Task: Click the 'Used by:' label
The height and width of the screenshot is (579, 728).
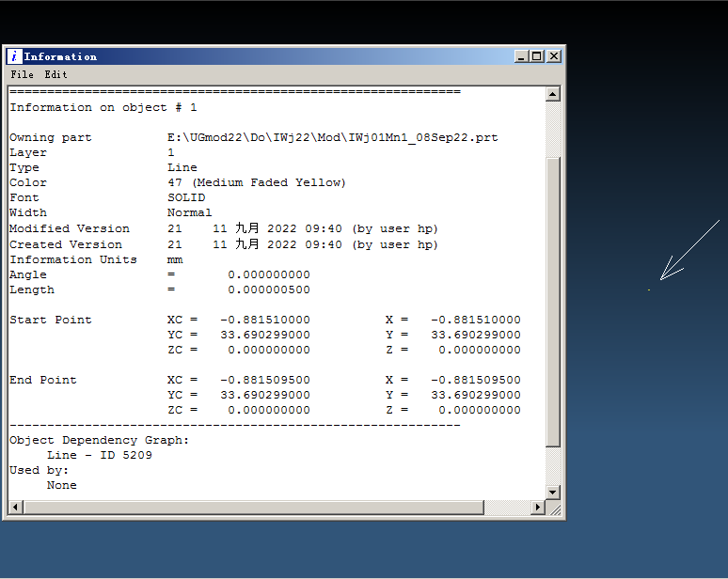Action: click(x=39, y=470)
